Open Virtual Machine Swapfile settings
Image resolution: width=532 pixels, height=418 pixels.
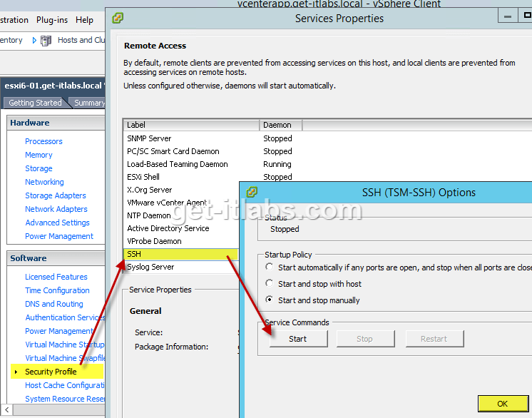point(65,358)
